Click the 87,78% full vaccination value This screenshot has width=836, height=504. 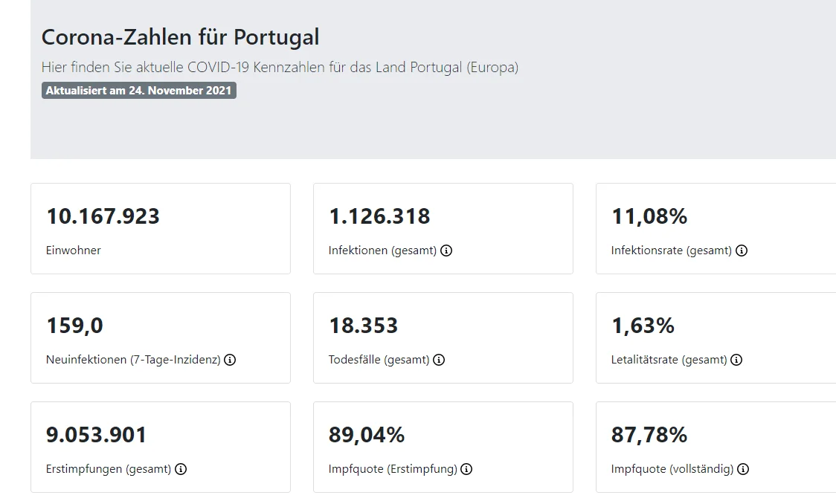click(x=649, y=435)
